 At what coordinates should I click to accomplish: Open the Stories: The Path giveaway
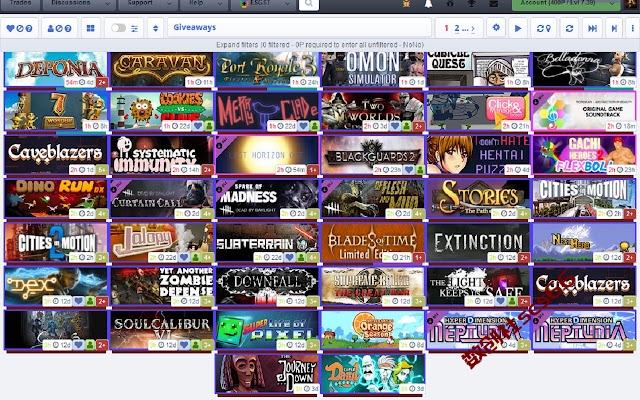click(478, 199)
